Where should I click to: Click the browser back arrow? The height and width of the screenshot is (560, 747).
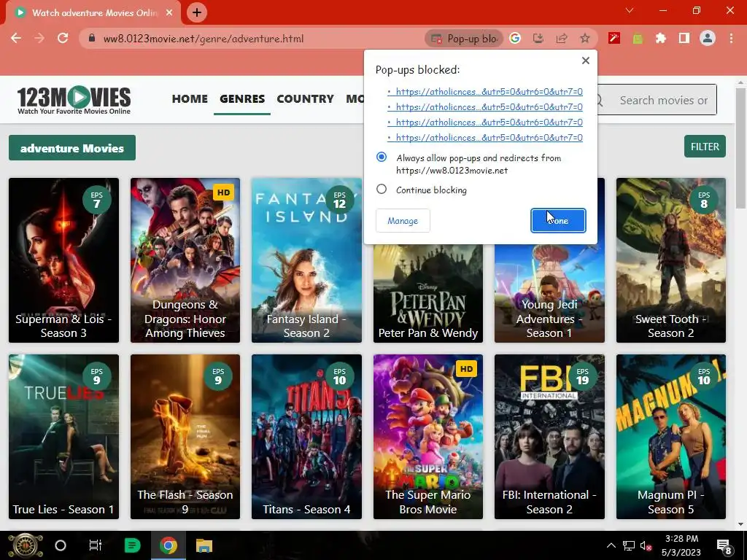pos(16,38)
